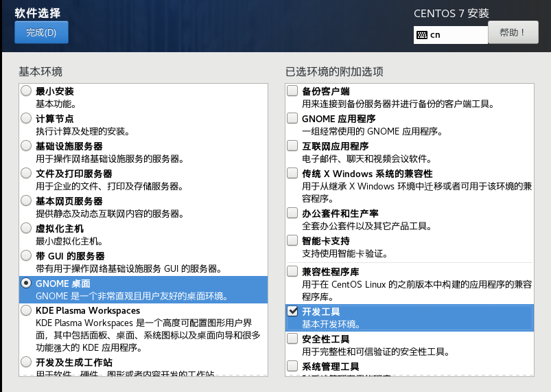
Task: Check the GNOME 应用程序 add-on
Action: (292, 118)
